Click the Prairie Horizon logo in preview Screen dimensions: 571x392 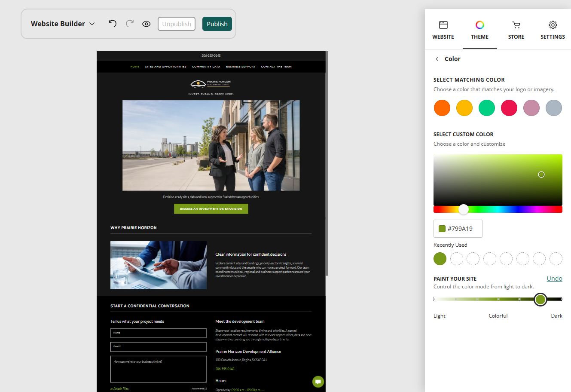[211, 83]
